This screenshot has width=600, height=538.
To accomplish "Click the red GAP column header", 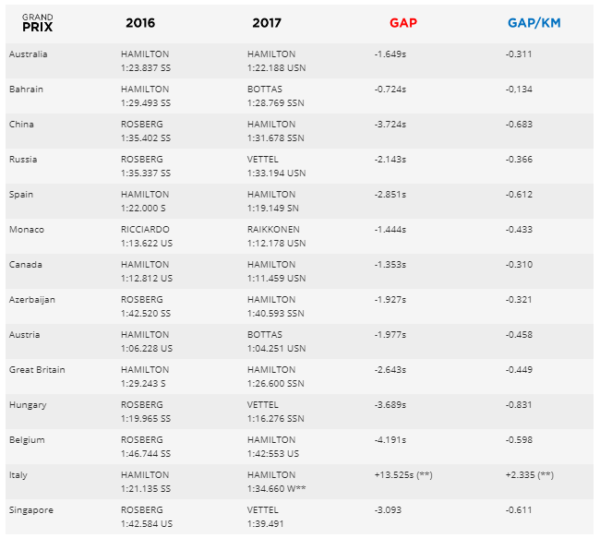I will (402, 23).
